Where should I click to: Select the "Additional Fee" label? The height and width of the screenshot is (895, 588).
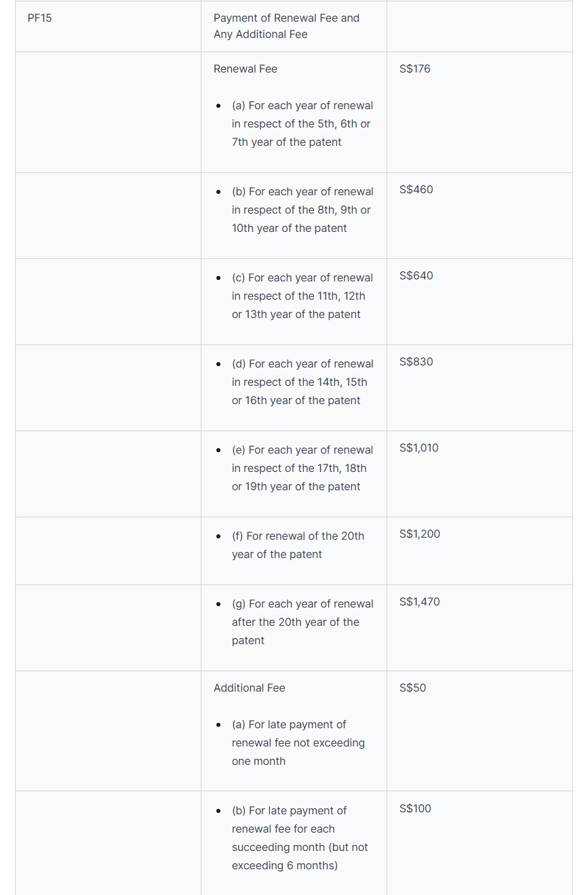tap(249, 688)
